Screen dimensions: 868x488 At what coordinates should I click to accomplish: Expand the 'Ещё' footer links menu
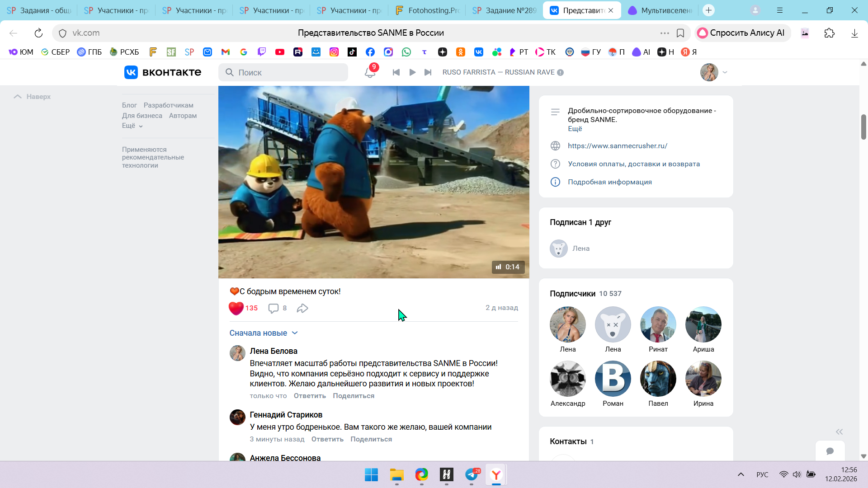coord(132,126)
